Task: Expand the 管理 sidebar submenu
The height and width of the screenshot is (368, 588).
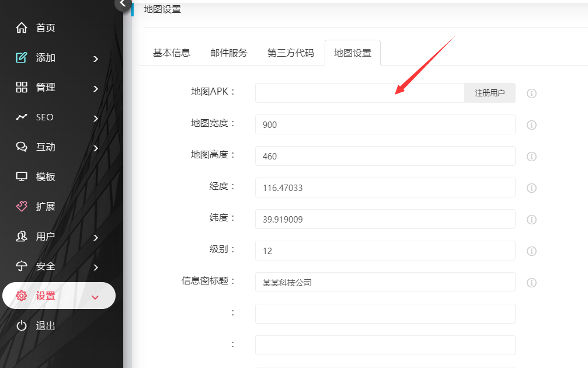Action: click(95, 88)
